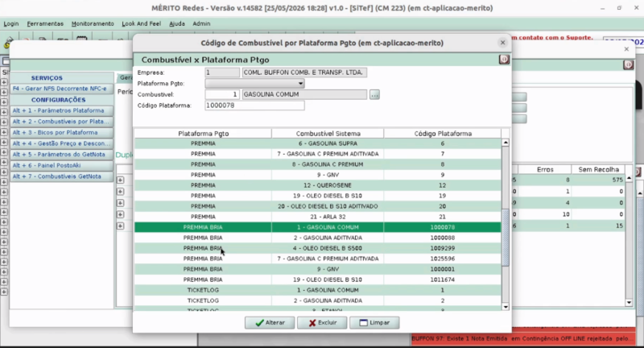Open Alt + 4 - Gestão Preço e Desconto
644x348 pixels.
(x=62, y=143)
